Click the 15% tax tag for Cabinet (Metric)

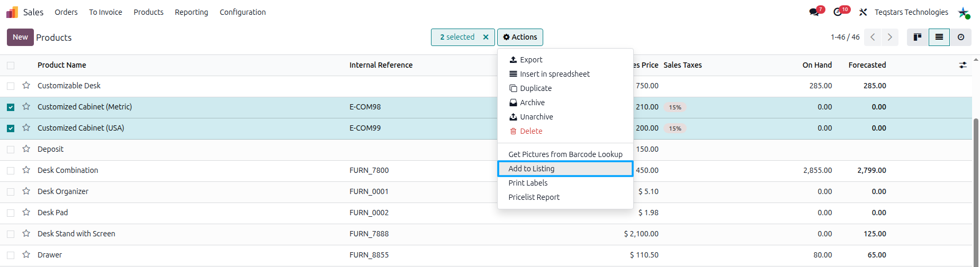[x=675, y=107]
